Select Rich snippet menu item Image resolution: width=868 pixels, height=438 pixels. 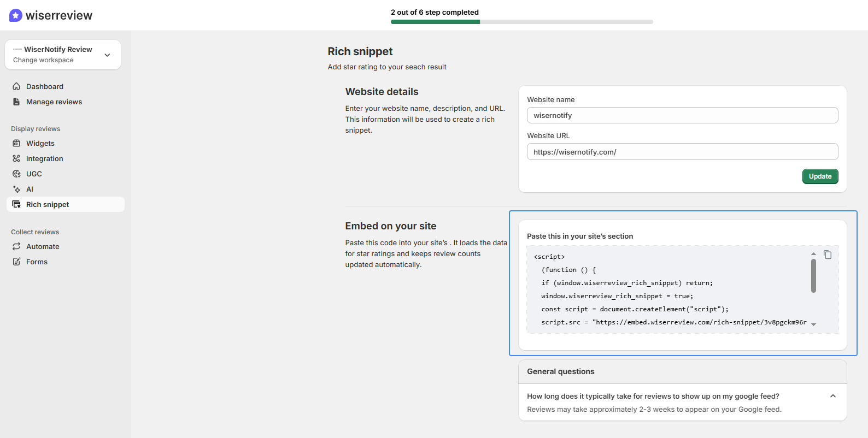[66, 204]
